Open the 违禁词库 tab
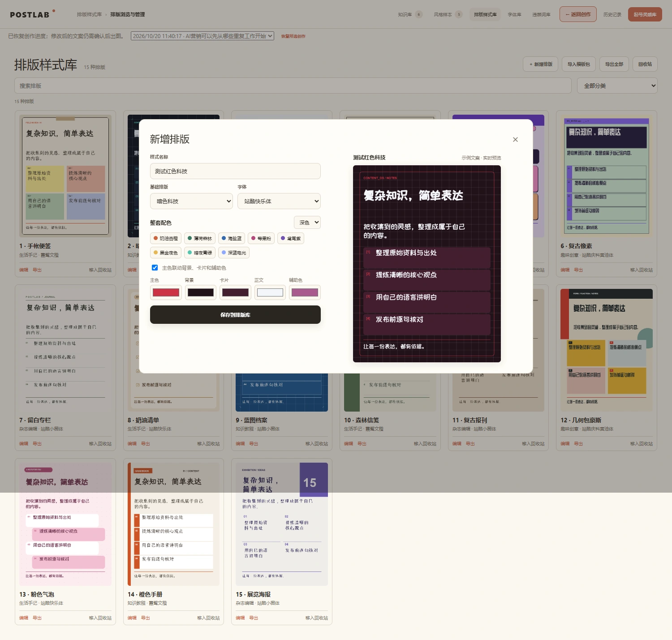Screen dimensions: 672x640 click(x=541, y=14)
